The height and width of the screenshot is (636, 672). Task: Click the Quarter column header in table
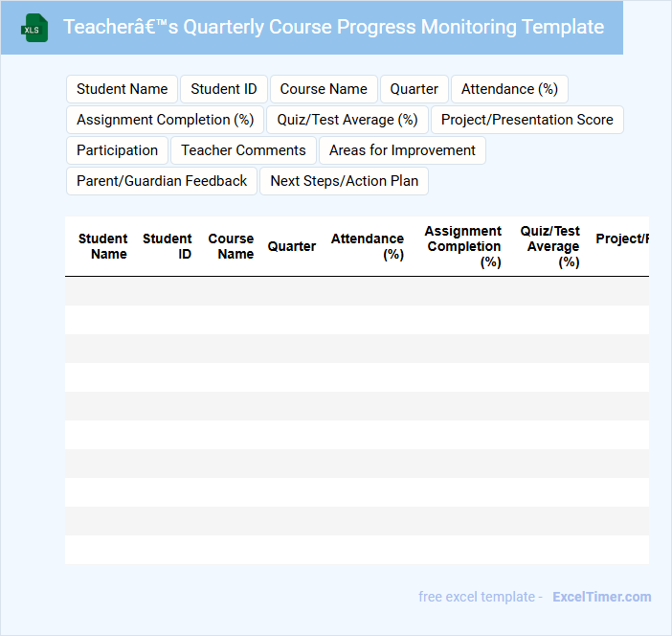[291, 246]
